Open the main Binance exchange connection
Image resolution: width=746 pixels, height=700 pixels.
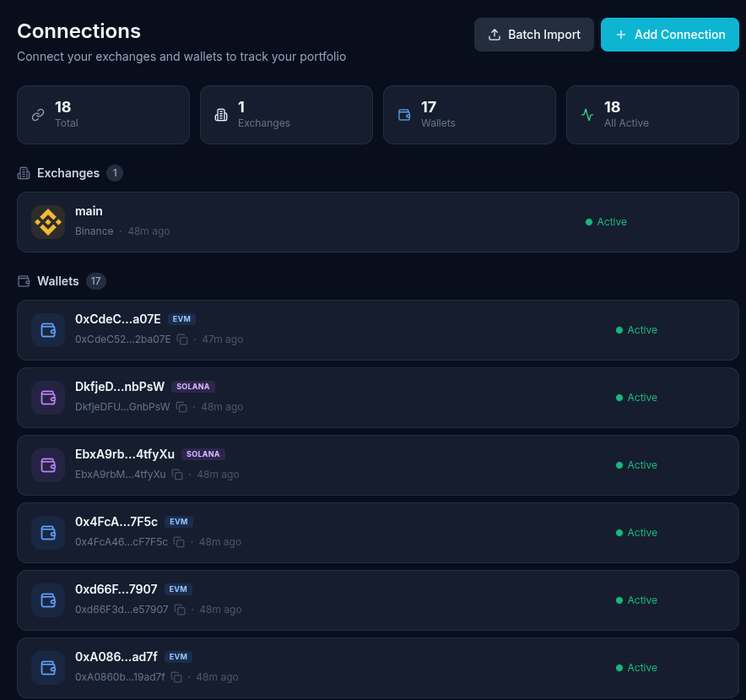tap(378, 222)
